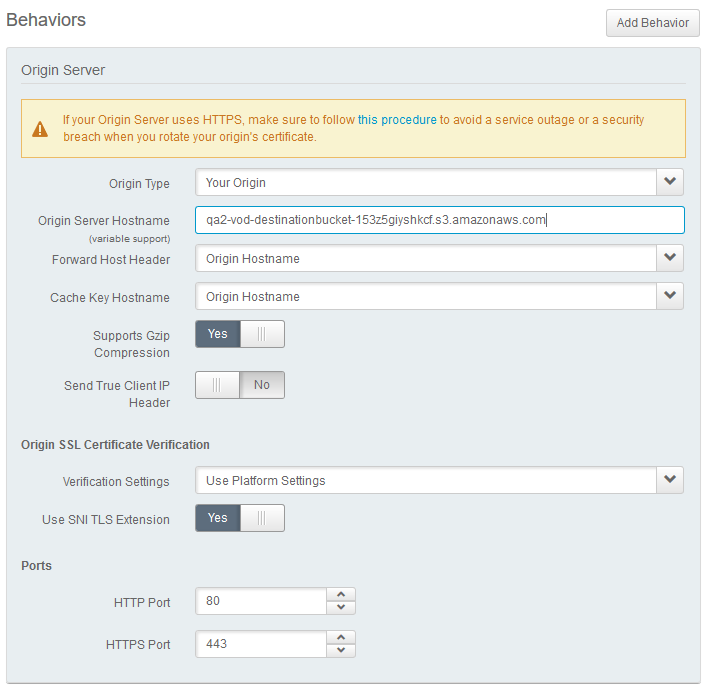Toggle Use SNI TLS Extension switch

[x=240, y=518]
